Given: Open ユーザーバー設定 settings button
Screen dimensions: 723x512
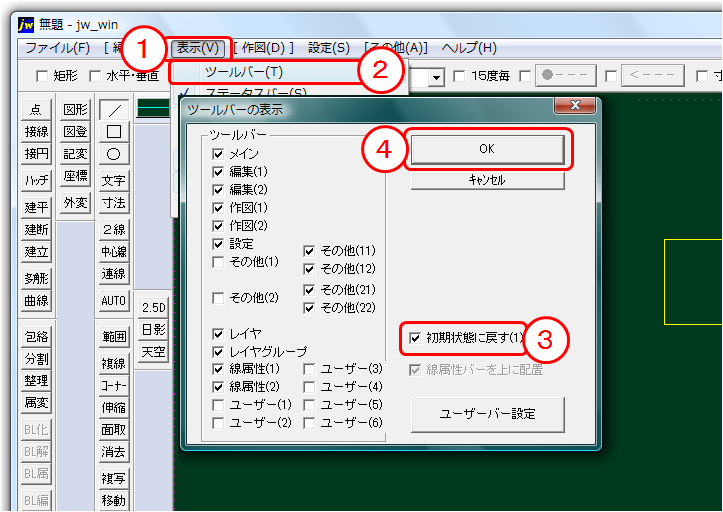Looking at the screenshot, I should tap(487, 413).
